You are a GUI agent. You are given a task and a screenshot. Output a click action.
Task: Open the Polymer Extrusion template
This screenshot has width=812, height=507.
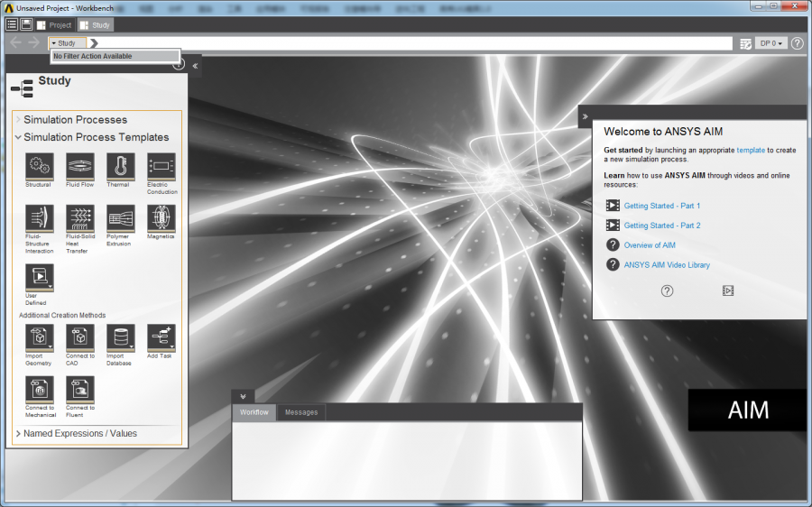(120, 218)
